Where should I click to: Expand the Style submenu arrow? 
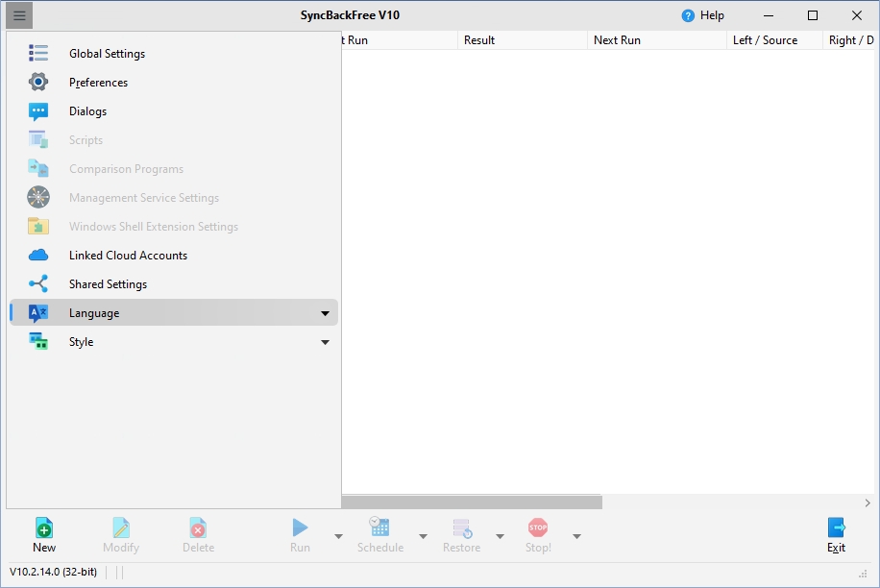pyautogui.click(x=325, y=342)
